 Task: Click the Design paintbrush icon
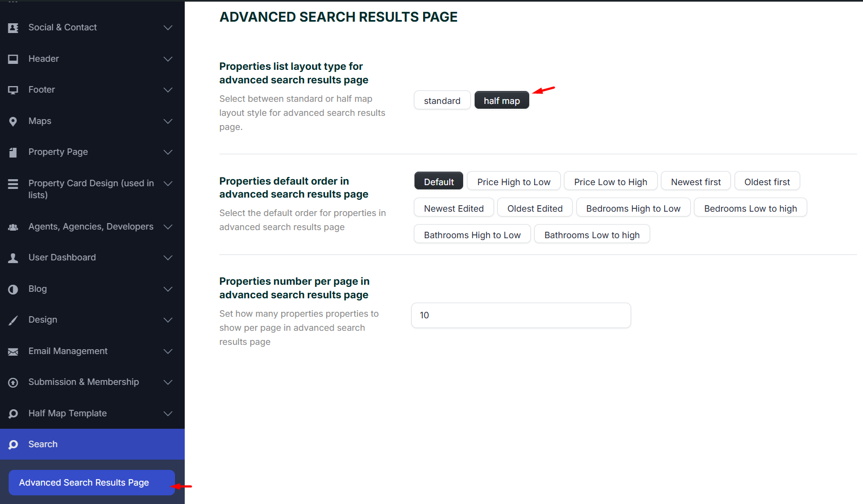(13, 320)
